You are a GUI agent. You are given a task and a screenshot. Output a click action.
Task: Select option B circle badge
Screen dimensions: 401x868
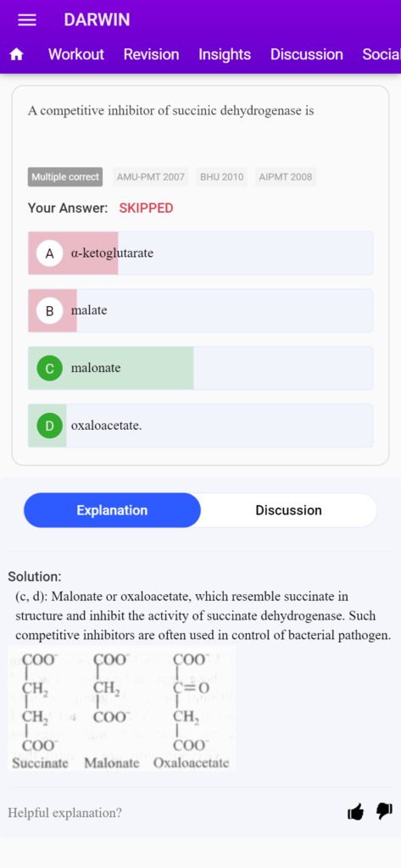49,310
